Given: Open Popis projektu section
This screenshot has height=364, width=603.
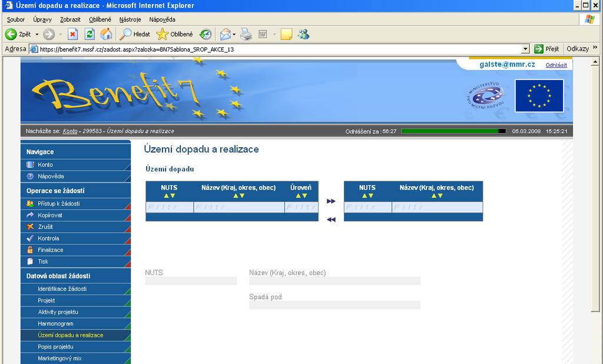Looking at the screenshot, I should click(x=76, y=347).
